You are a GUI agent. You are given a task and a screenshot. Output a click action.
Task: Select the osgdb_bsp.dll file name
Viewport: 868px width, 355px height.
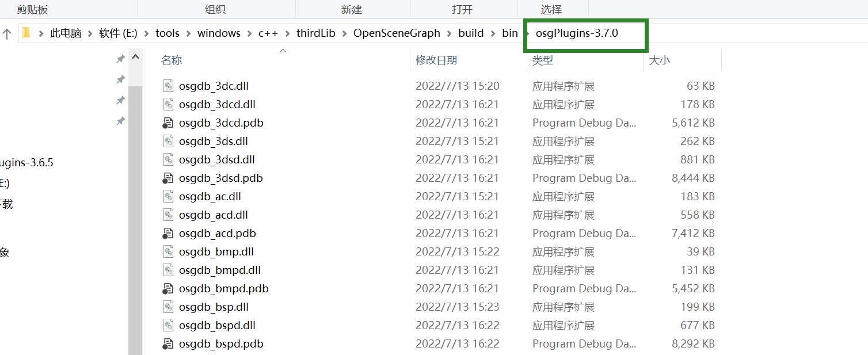[x=214, y=307]
